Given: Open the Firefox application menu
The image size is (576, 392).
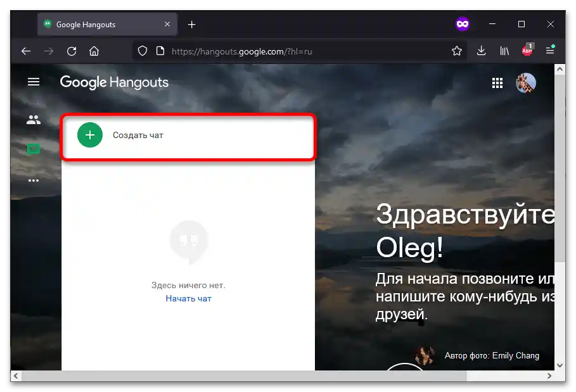Looking at the screenshot, I should tap(550, 50).
